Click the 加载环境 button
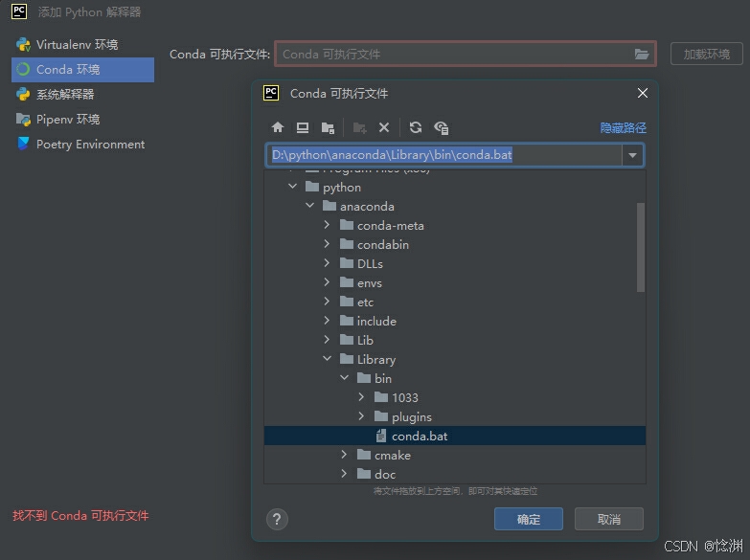Screen dimensions: 750x560 click(x=707, y=54)
